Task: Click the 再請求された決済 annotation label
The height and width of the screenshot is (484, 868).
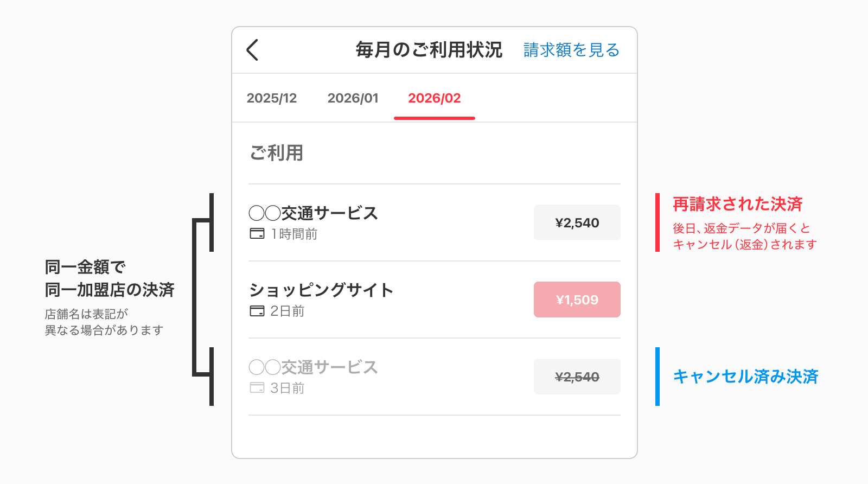Action: 737,205
